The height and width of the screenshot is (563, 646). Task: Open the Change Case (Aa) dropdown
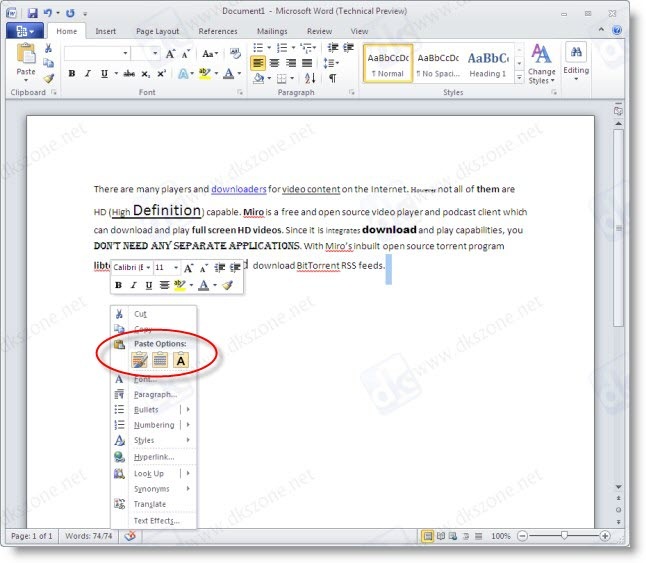210,54
